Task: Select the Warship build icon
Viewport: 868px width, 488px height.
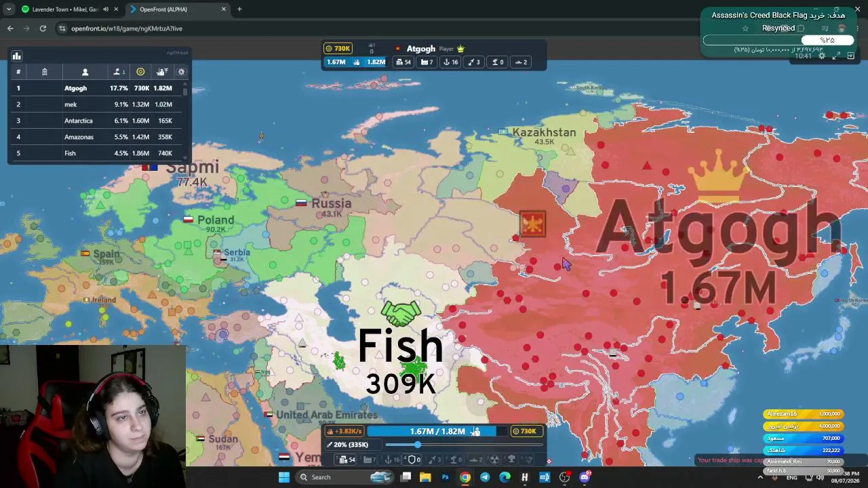Action: [x=476, y=460]
